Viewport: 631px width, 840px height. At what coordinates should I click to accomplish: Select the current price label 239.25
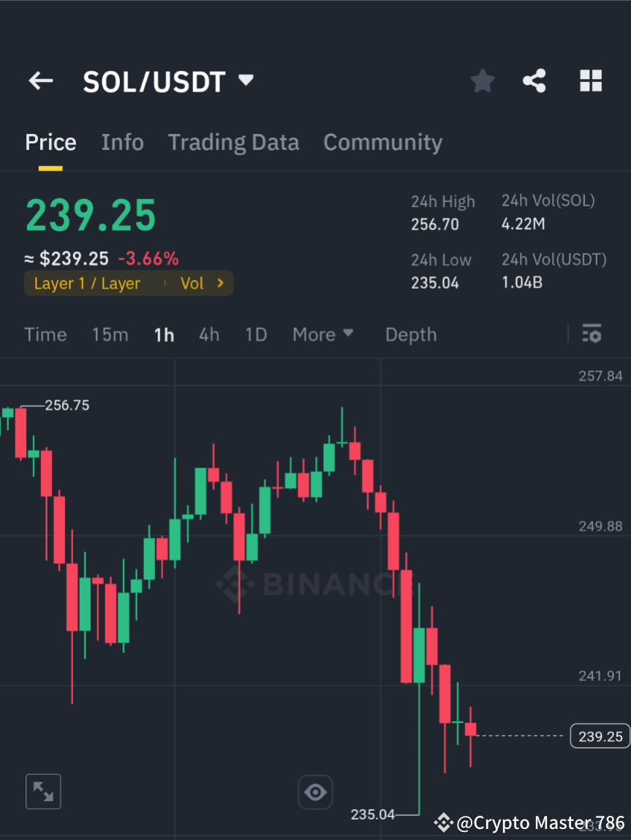click(x=599, y=736)
